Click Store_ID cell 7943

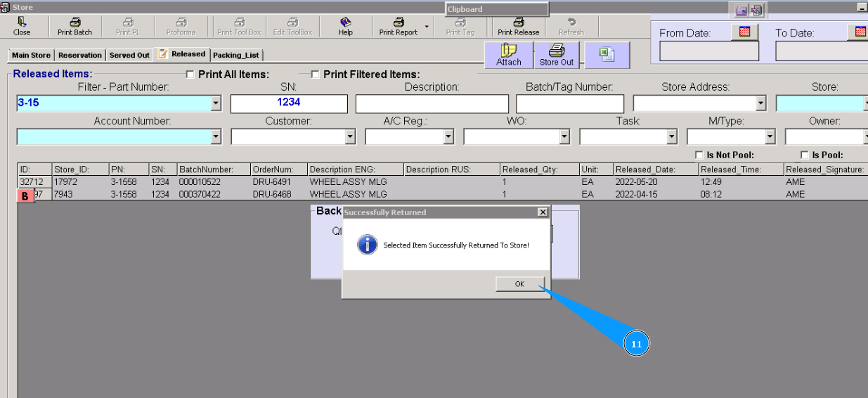(80, 194)
